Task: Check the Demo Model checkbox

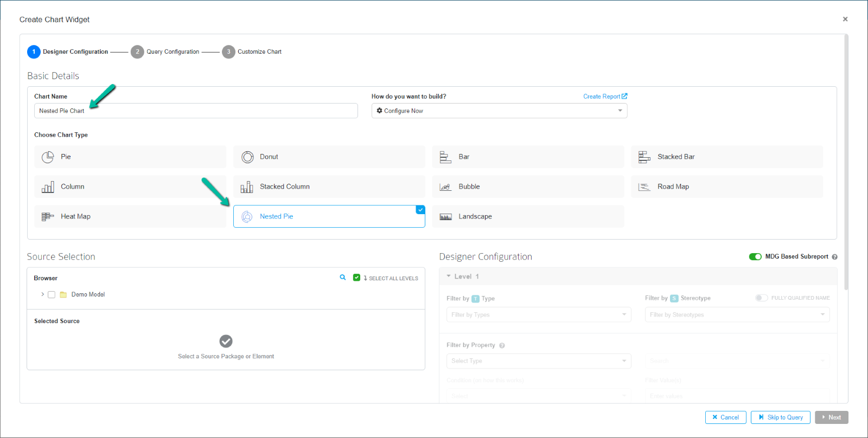Action: click(52, 294)
